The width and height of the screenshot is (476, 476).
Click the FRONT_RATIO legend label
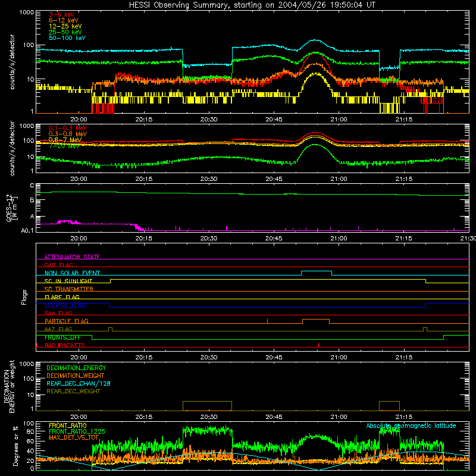click(68, 425)
